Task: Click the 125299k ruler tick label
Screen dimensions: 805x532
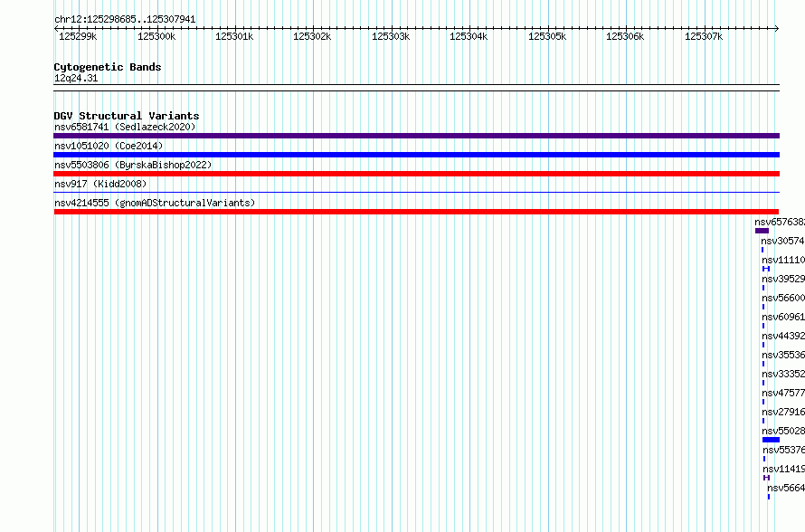Action: [x=78, y=36]
